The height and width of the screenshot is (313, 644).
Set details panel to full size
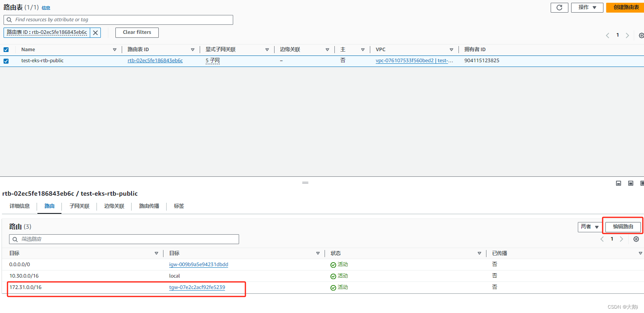coord(642,183)
